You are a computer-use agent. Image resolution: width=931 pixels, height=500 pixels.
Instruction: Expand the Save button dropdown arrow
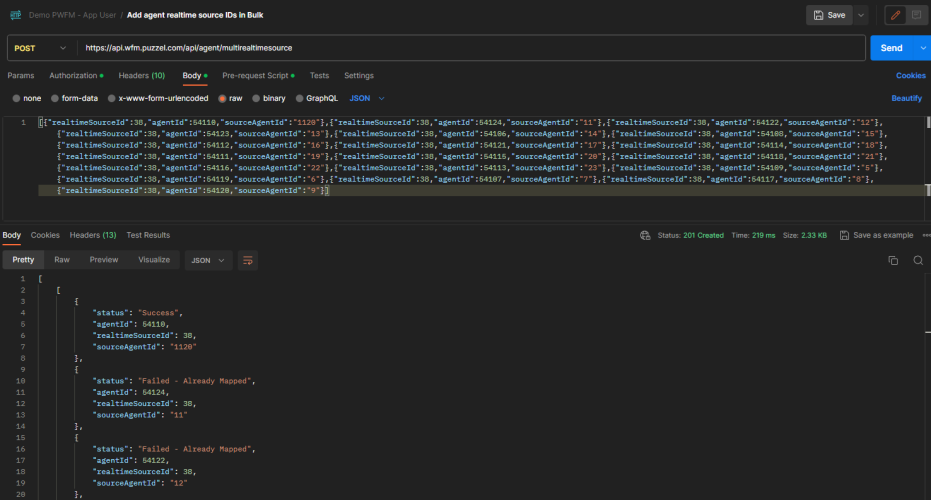(x=861, y=15)
